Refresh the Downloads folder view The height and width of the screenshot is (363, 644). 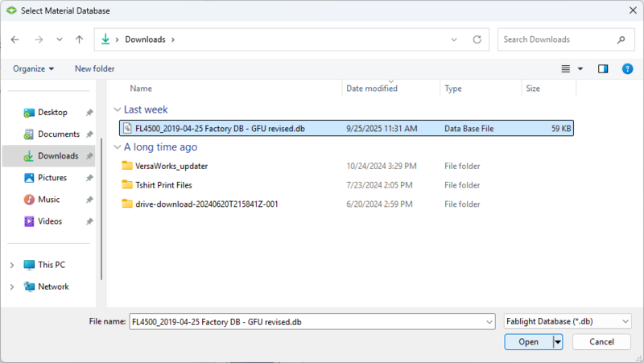[477, 39]
